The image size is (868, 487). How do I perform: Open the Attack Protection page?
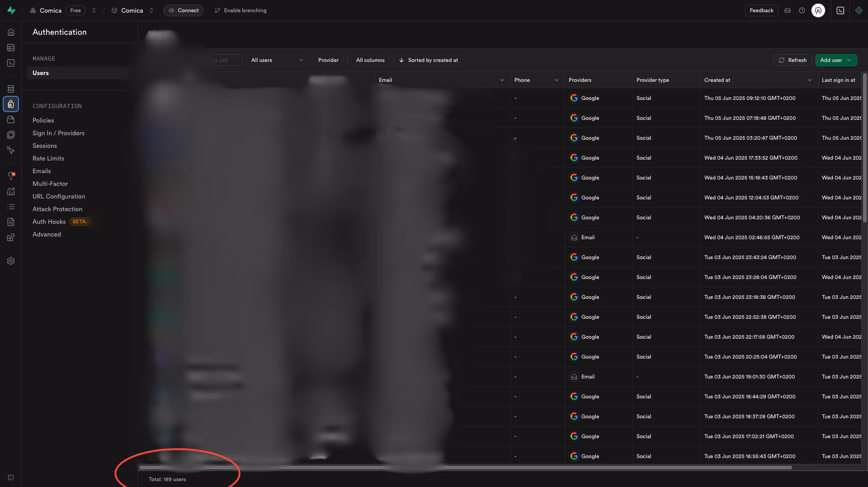pyautogui.click(x=57, y=209)
